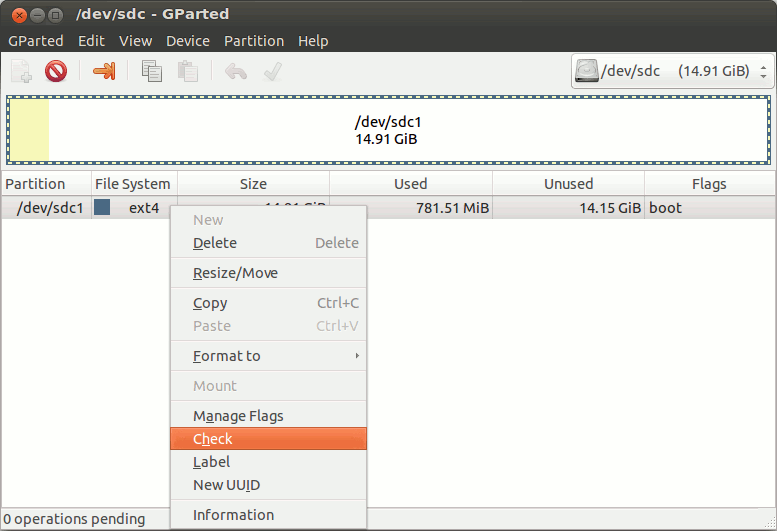Expand the Format to submenu

tap(268, 356)
